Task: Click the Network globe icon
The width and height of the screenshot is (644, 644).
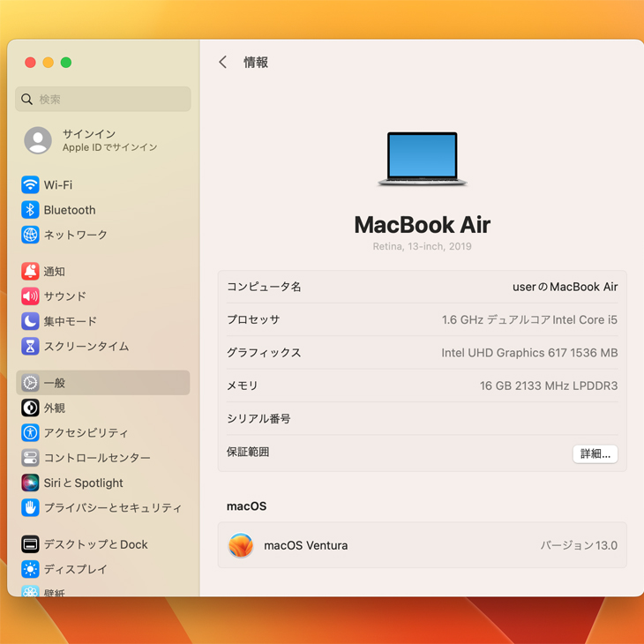Action: 30,235
